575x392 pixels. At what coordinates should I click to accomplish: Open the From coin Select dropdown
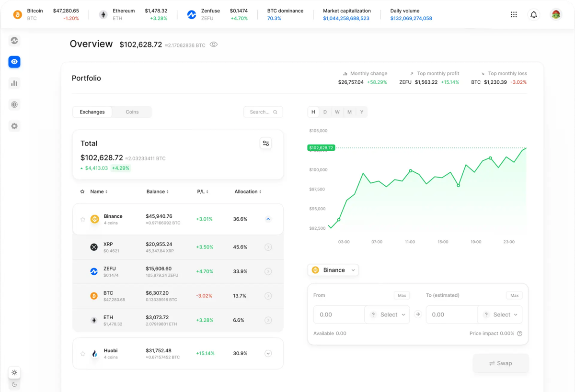click(x=387, y=314)
